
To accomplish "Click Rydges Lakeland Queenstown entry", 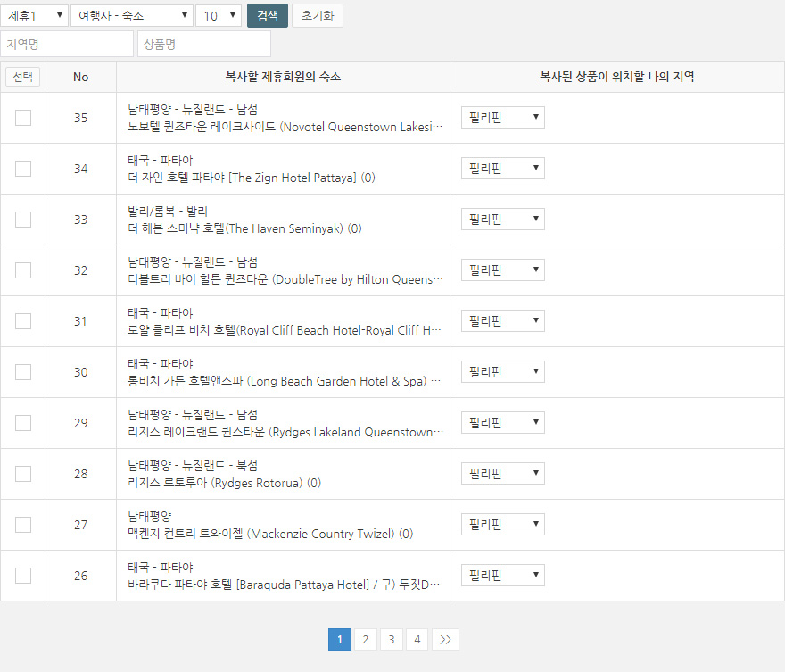I will tap(285, 432).
